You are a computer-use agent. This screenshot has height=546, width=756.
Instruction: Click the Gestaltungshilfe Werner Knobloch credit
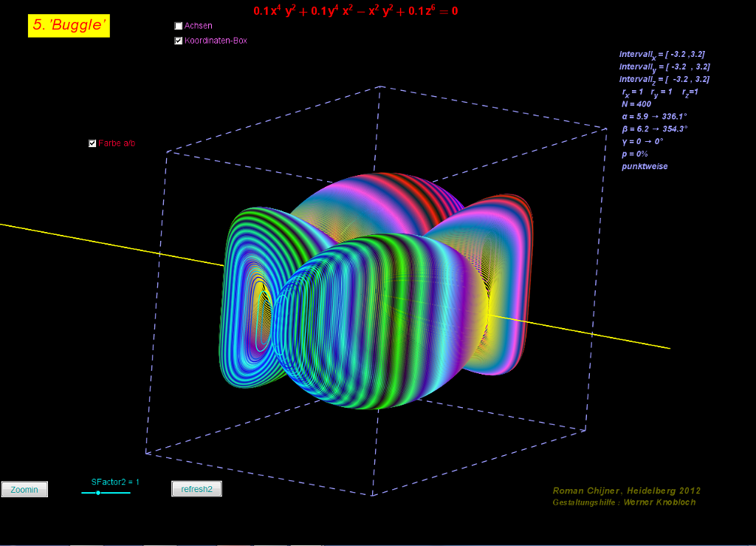click(624, 502)
